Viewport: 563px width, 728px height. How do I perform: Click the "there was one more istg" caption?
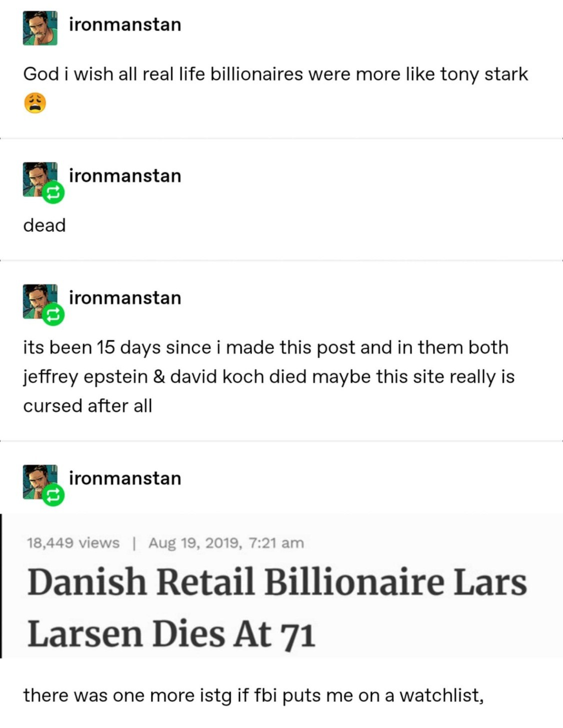click(253, 695)
